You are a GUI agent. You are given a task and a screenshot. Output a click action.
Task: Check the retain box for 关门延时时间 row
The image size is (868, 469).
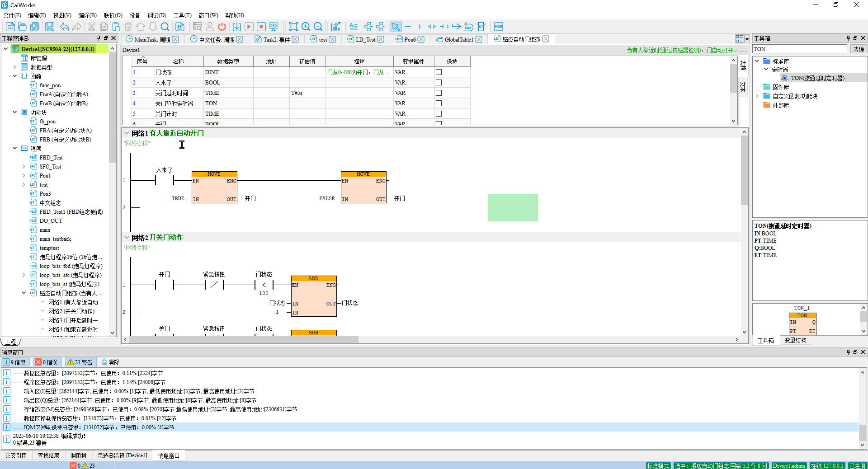[439, 93]
